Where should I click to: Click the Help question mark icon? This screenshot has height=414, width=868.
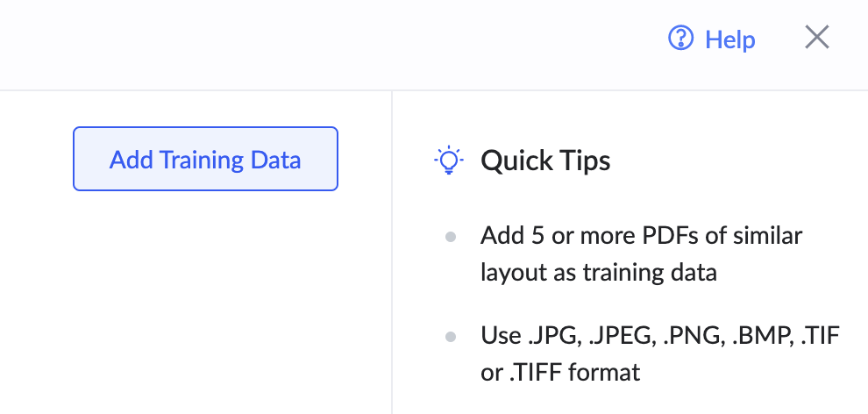pos(681,39)
